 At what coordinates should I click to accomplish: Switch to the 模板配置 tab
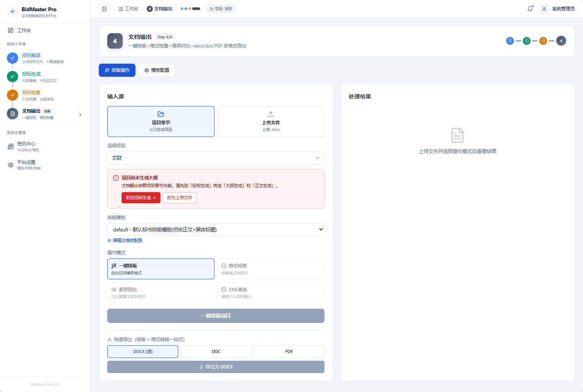(x=157, y=70)
